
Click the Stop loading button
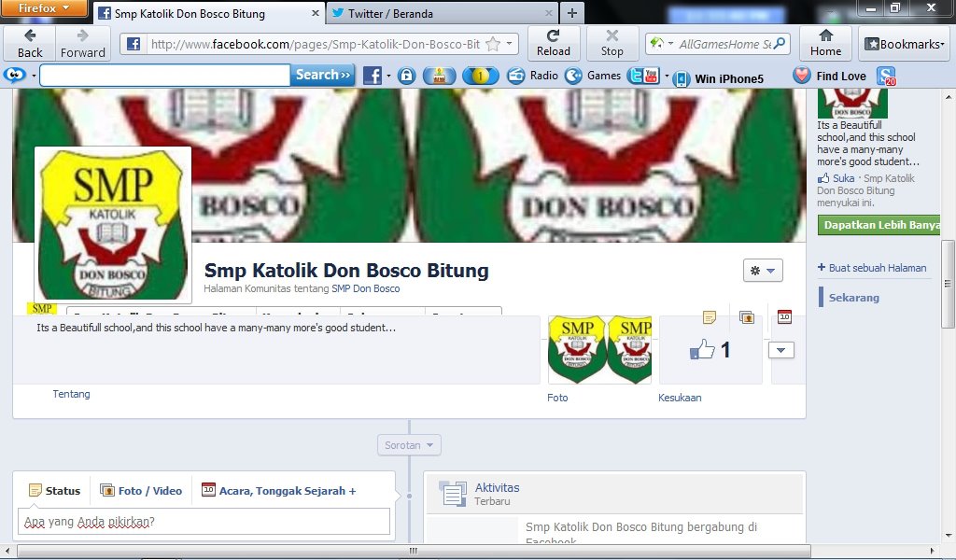click(612, 44)
